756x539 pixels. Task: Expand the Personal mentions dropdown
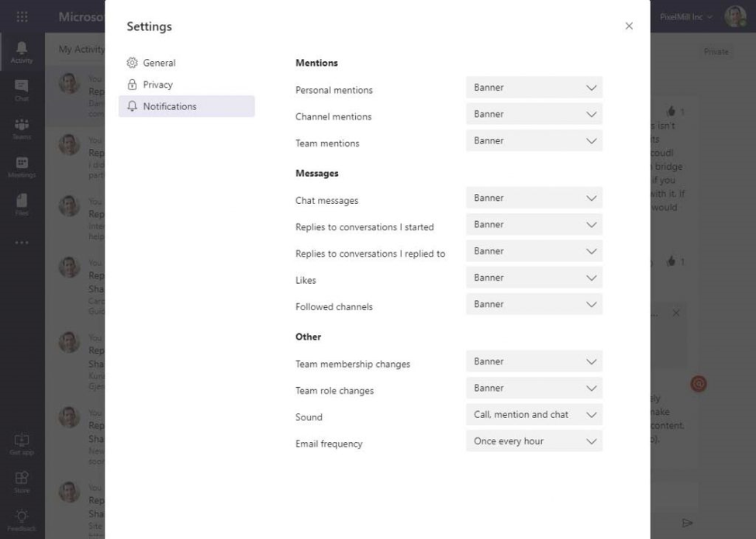(533, 88)
